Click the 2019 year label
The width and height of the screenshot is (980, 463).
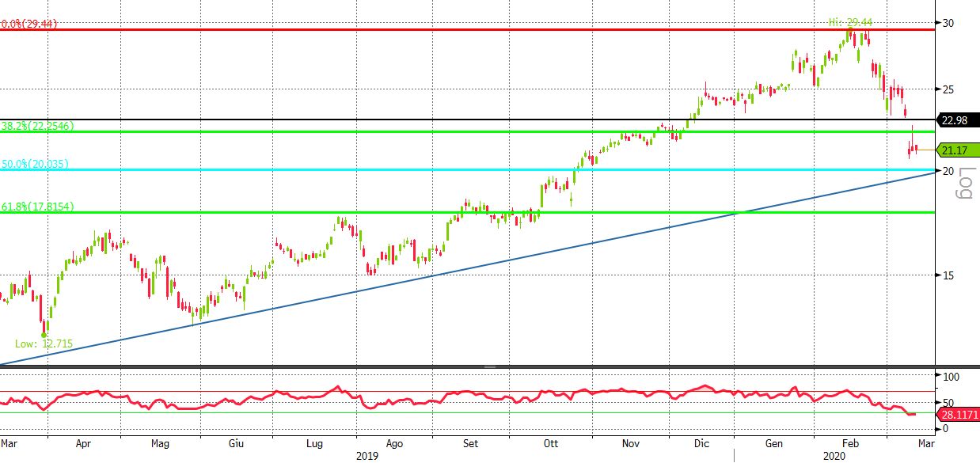[x=367, y=456]
